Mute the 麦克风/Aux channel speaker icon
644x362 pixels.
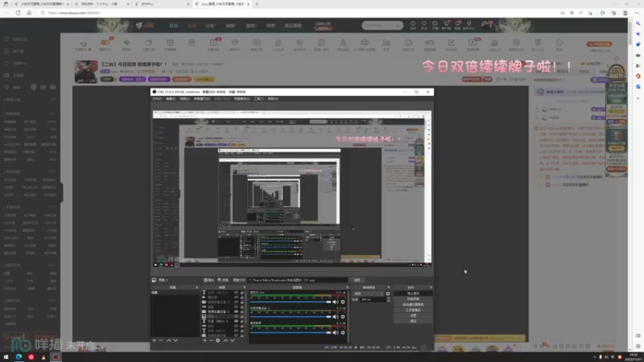click(x=336, y=302)
